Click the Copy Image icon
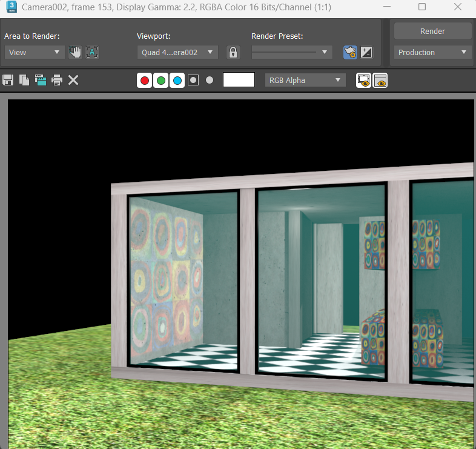 (x=24, y=80)
